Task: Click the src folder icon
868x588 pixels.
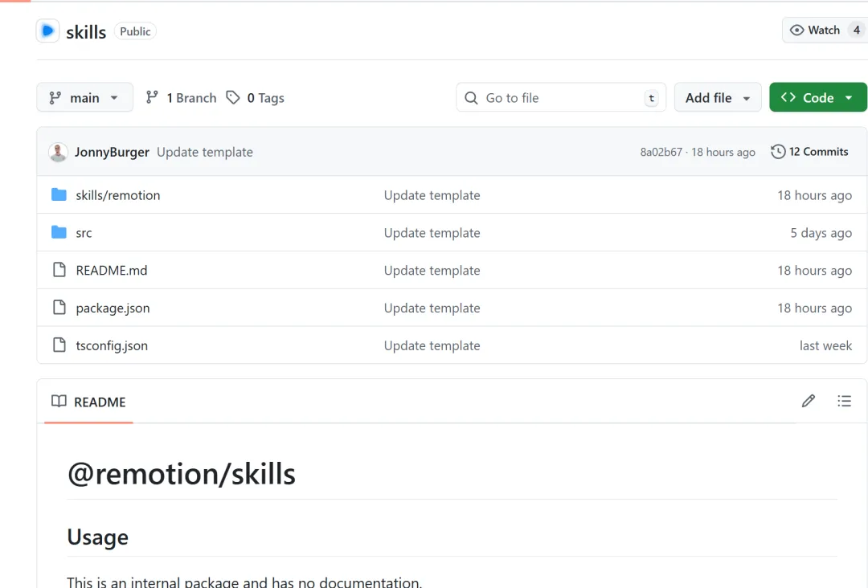Action: click(59, 232)
